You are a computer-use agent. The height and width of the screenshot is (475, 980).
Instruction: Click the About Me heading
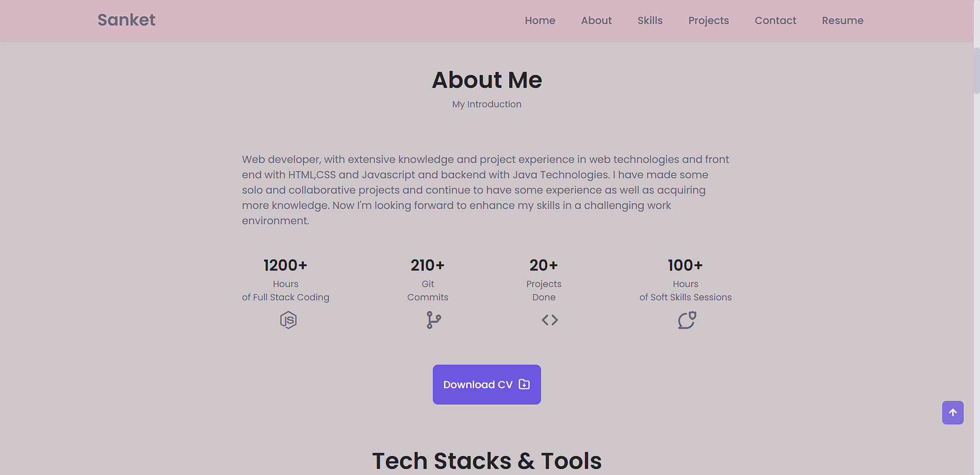click(x=486, y=80)
